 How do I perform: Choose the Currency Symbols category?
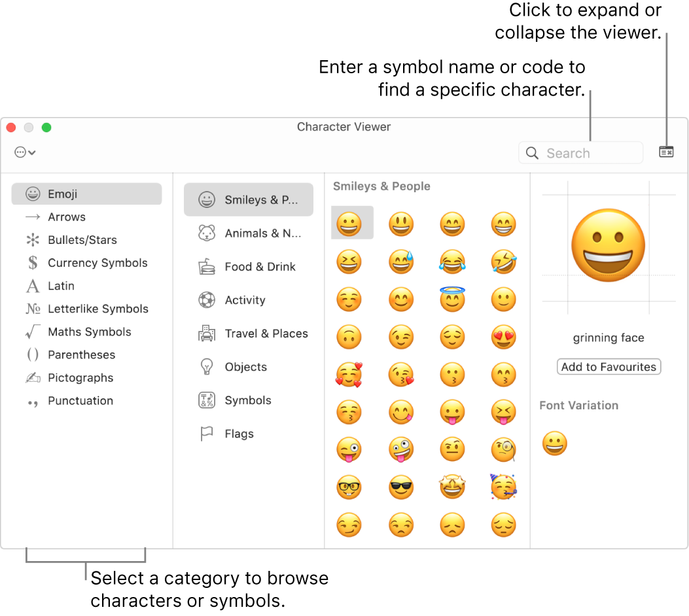(97, 263)
